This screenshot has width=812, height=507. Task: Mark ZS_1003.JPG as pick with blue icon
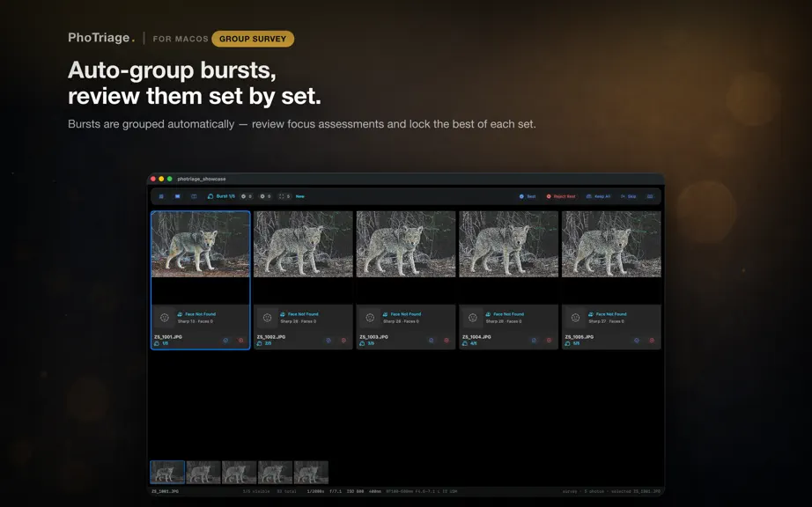tap(431, 341)
